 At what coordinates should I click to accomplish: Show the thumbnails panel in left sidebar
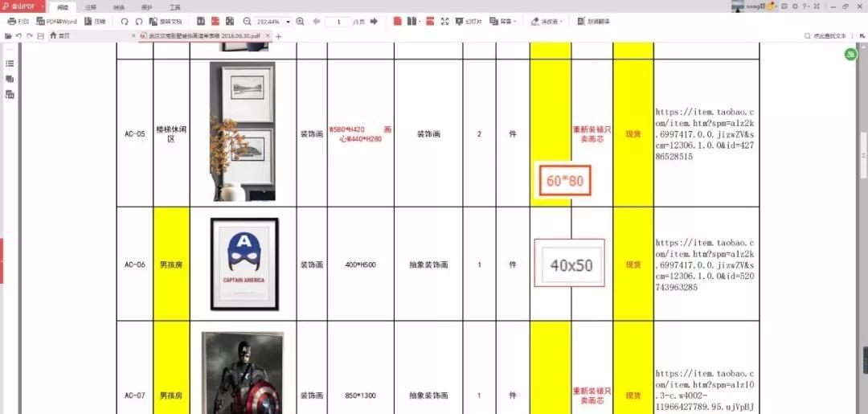pyautogui.click(x=10, y=95)
